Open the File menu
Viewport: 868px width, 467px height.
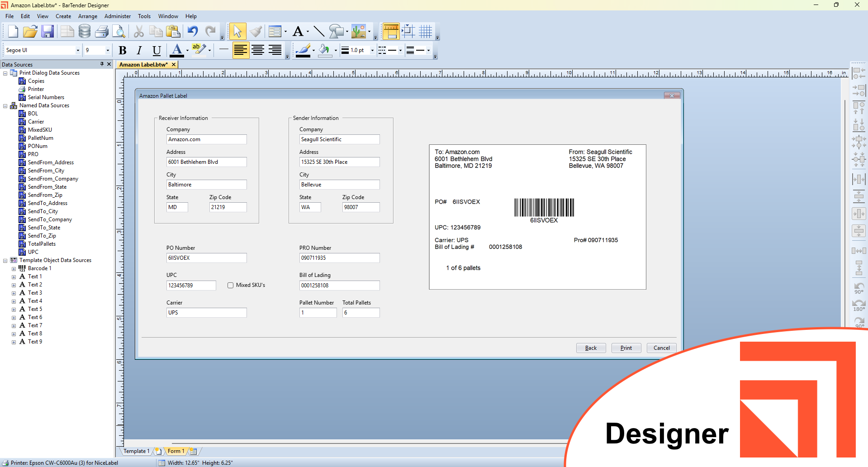pyautogui.click(x=9, y=16)
